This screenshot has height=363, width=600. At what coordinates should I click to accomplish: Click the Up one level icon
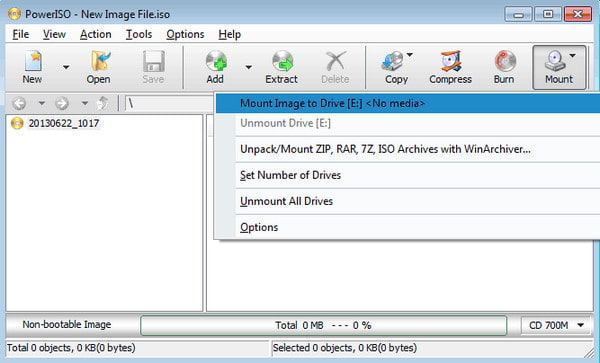click(102, 103)
